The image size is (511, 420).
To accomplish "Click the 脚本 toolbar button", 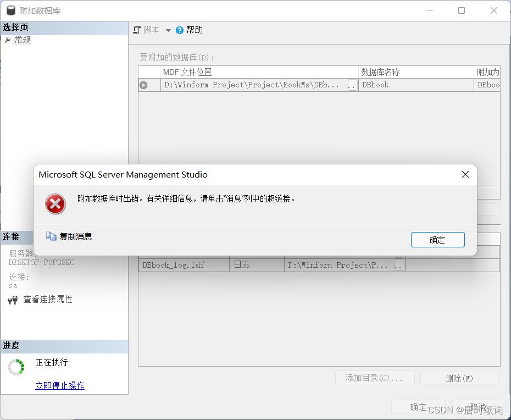I will pyautogui.click(x=152, y=30).
